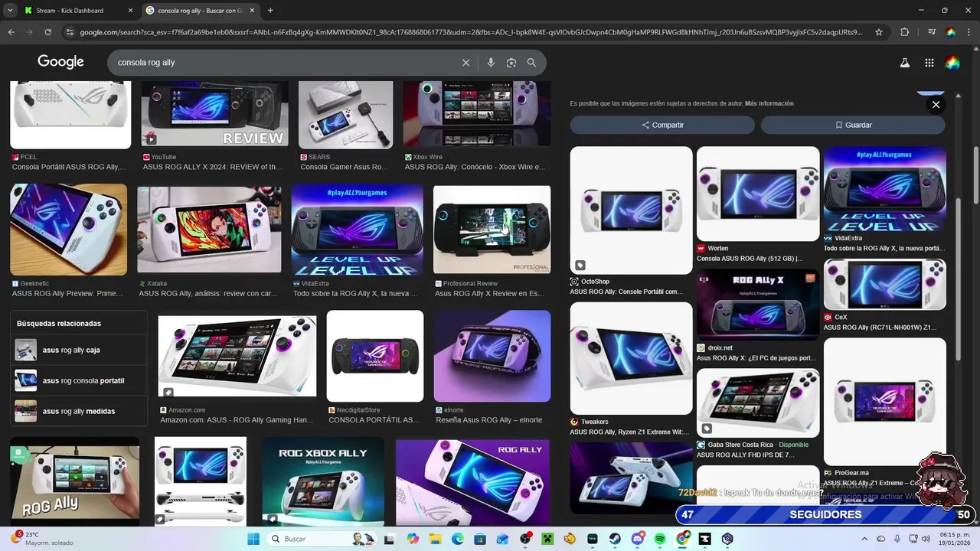The image size is (980, 551).
Task: Click the magnifying glass search button
Action: click(x=531, y=63)
